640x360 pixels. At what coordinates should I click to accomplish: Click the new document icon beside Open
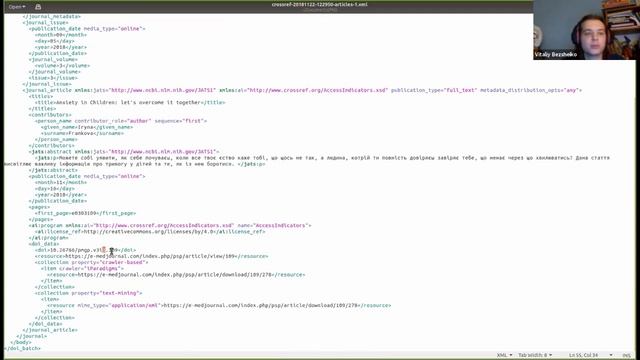coord(38,7)
